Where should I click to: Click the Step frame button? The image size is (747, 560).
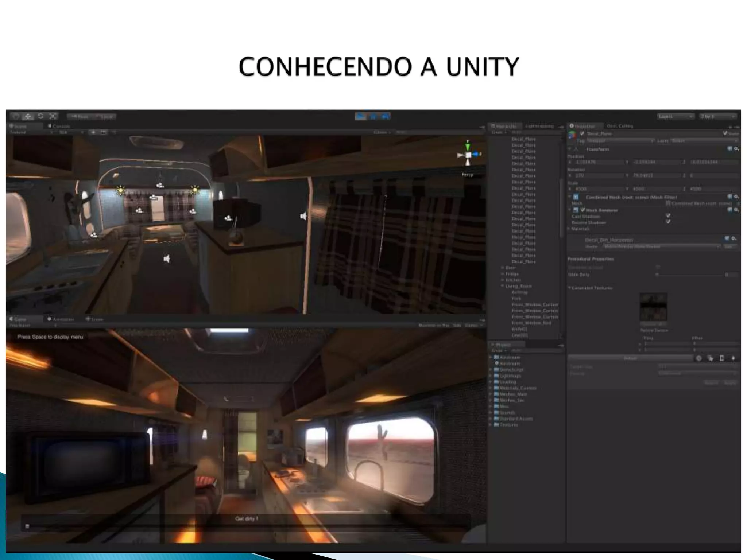coord(385,116)
